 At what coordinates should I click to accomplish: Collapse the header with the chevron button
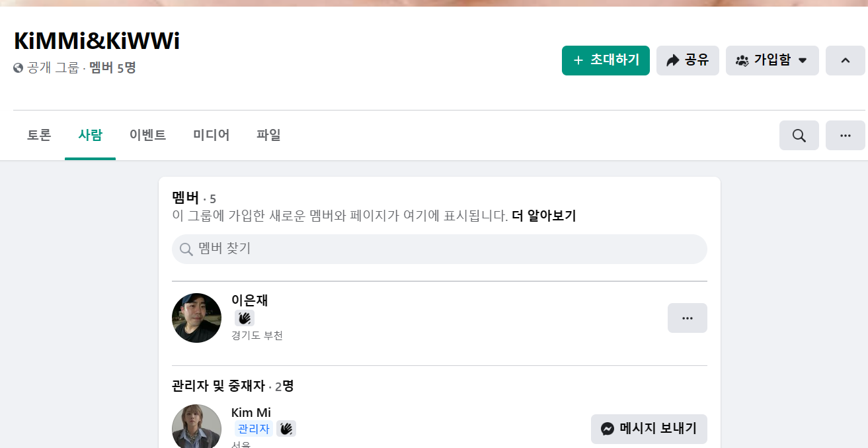845,61
